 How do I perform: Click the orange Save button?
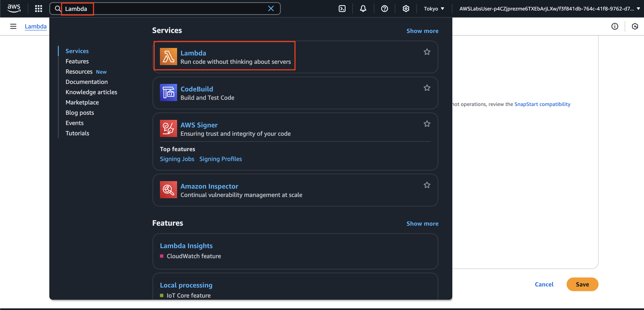pyautogui.click(x=582, y=284)
